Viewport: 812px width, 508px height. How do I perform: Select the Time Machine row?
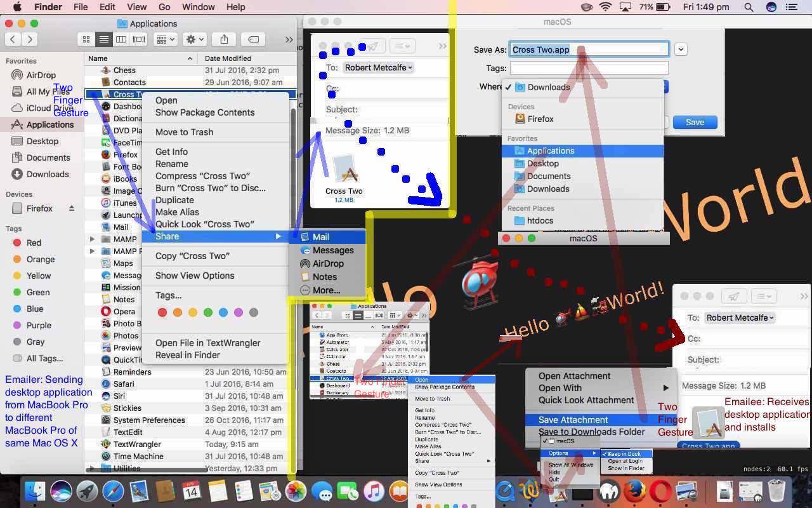click(x=190, y=457)
